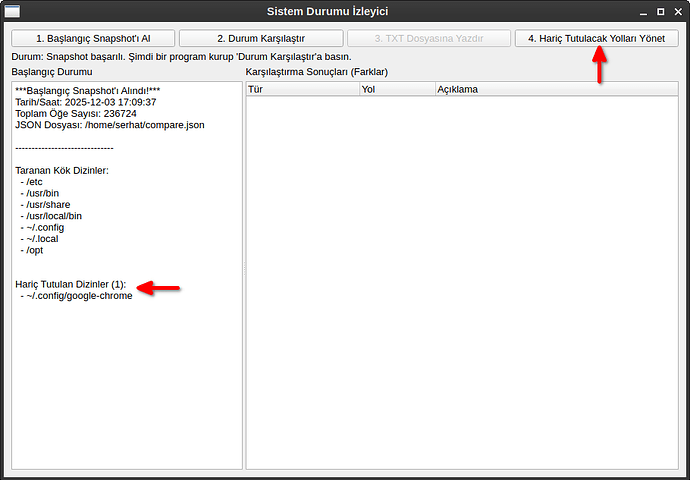The height and width of the screenshot is (480, 690).
Task: Close the Sistem Durumu İzleyici window
Action: [x=677, y=12]
